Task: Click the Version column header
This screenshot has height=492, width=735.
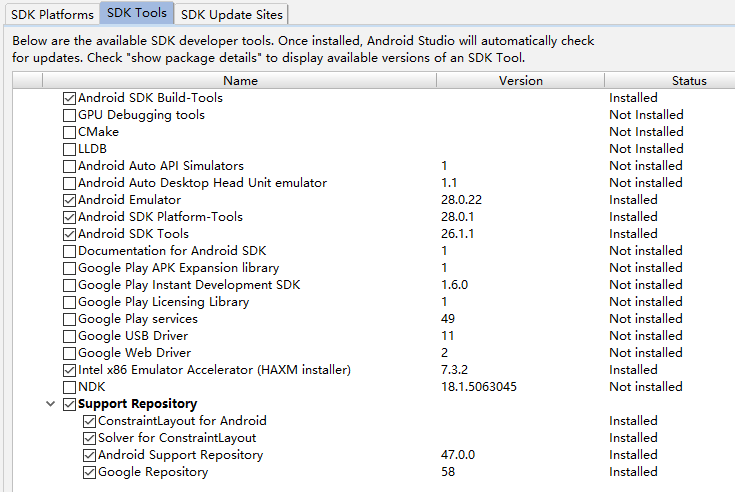Action: point(520,81)
